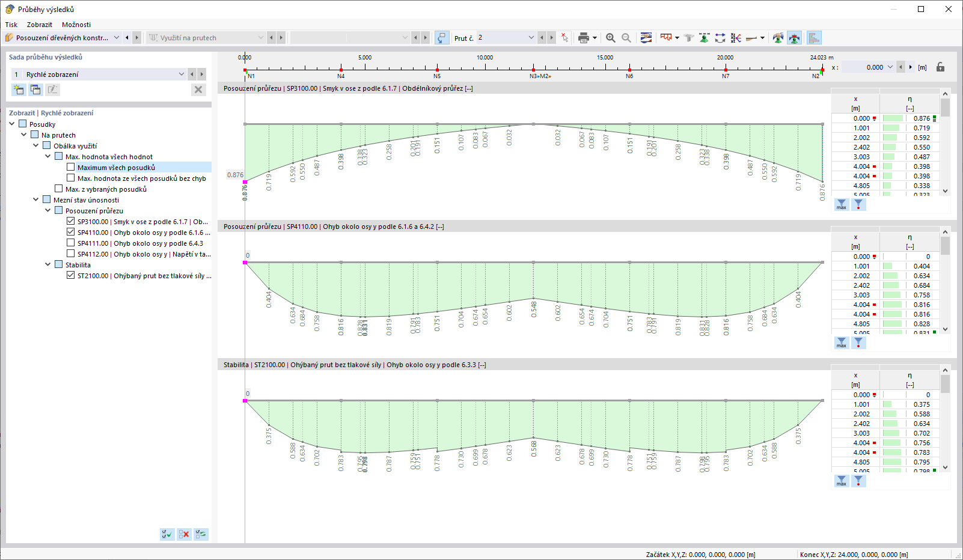Click the max filter icon under the first table
The width and height of the screenshot is (963, 560).
click(x=842, y=205)
